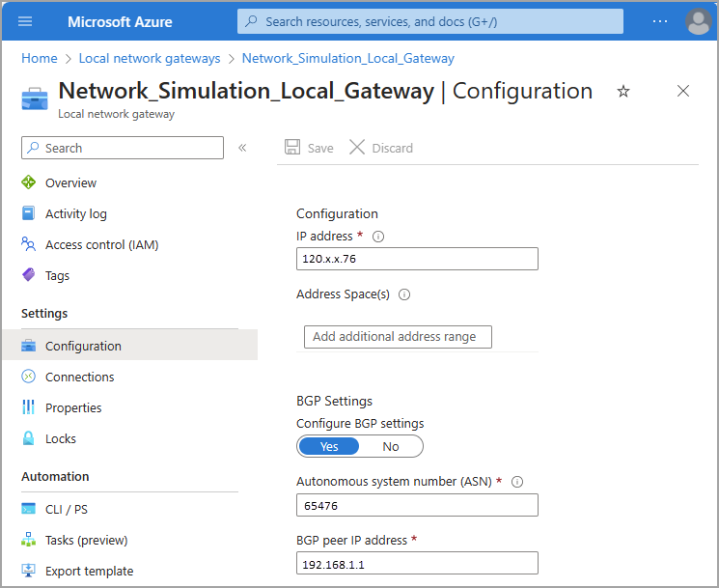Click the global search resources box

(x=430, y=21)
